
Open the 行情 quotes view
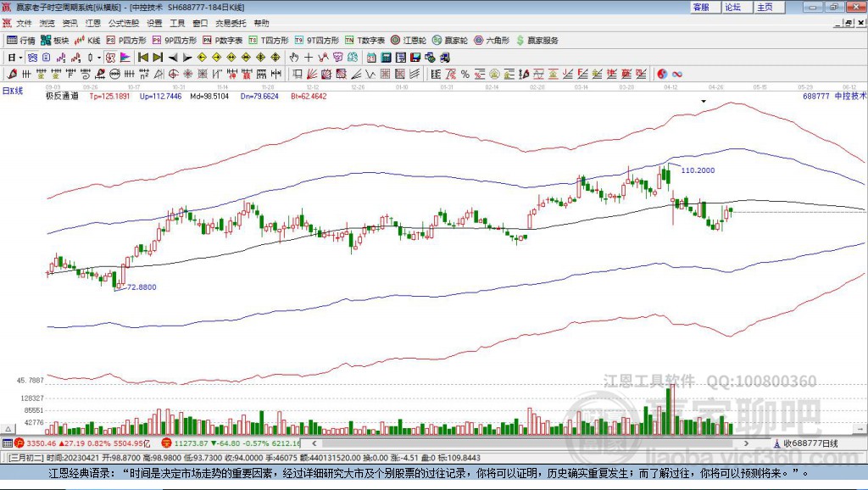[21, 41]
